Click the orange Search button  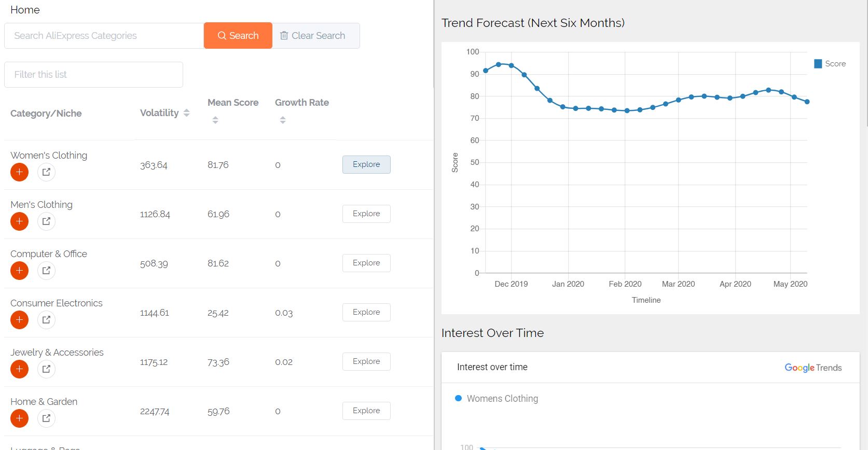coord(238,36)
